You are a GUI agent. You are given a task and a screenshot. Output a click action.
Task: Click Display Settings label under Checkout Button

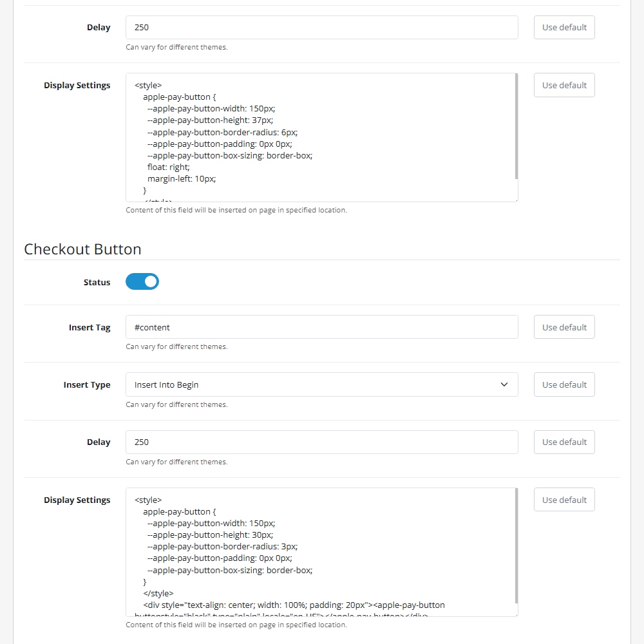77,500
